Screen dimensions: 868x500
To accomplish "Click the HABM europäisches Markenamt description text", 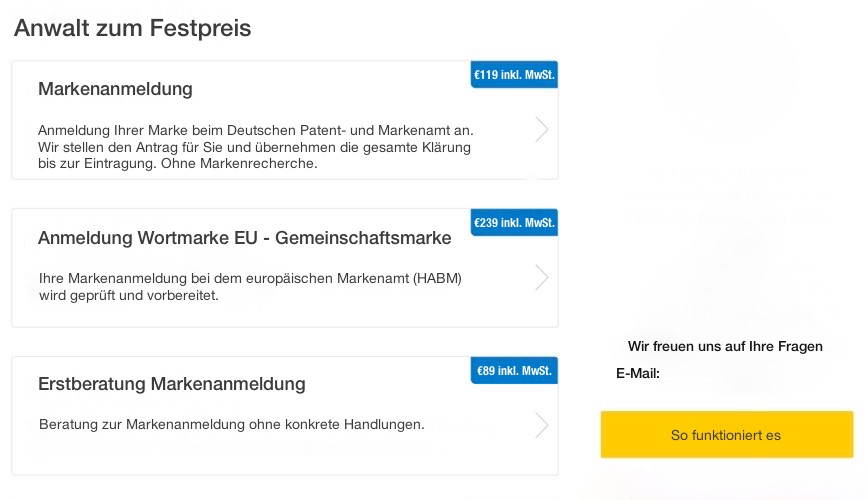I will (x=250, y=278).
